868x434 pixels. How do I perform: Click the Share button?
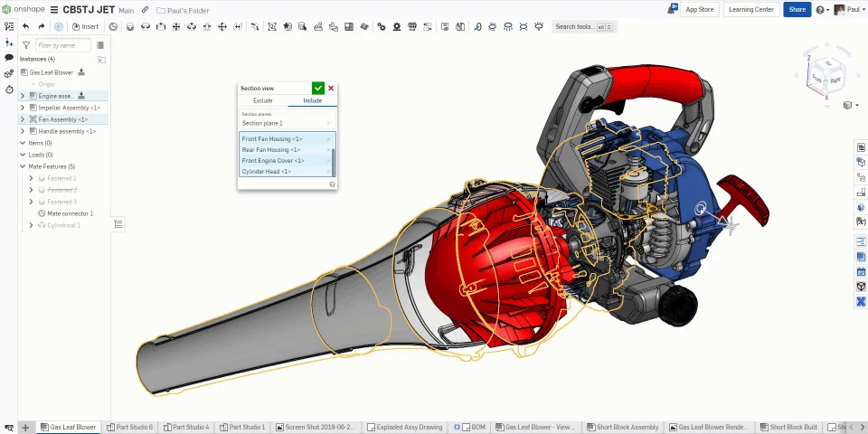797,10
